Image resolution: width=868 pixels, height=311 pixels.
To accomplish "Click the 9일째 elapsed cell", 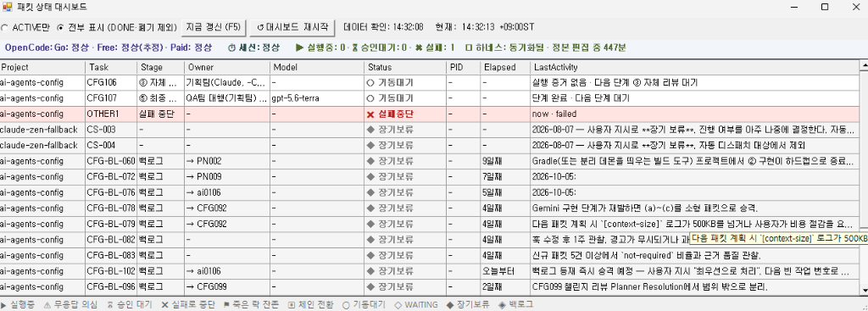I will point(505,162).
